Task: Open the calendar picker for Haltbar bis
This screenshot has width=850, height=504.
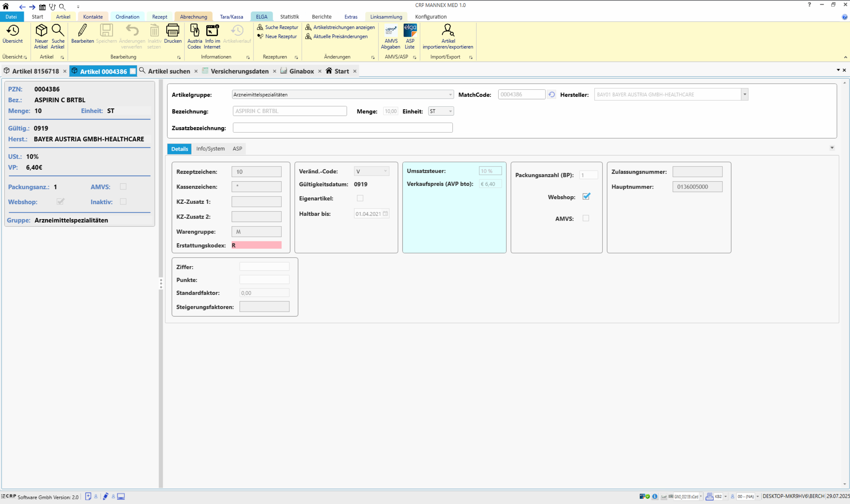Action: point(385,214)
